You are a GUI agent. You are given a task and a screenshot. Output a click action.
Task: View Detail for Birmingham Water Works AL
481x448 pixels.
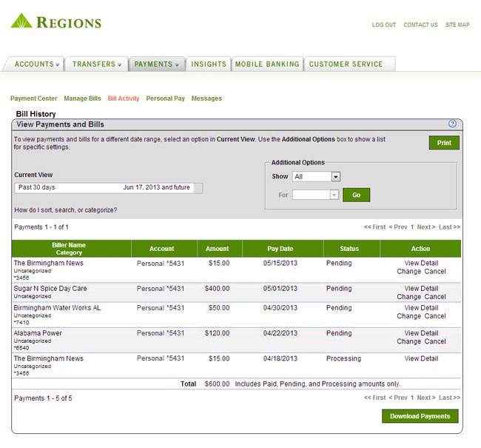point(421,307)
